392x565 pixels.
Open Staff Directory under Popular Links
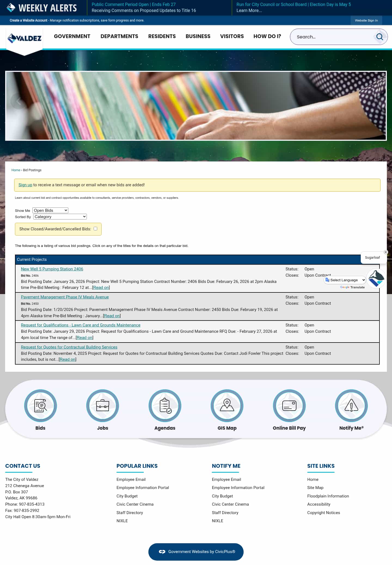[130, 513]
